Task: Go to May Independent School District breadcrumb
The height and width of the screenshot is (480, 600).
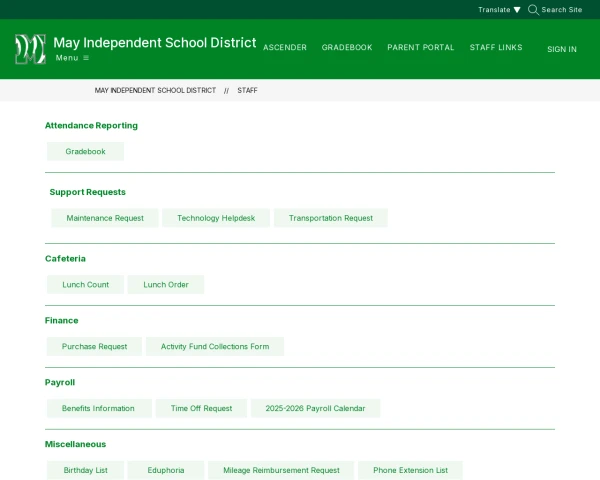Action: (x=155, y=90)
